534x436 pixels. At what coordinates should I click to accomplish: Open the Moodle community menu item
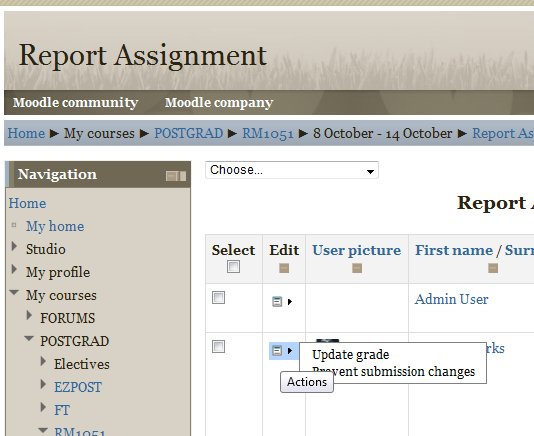pyautogui.click(x=75, y=103)
